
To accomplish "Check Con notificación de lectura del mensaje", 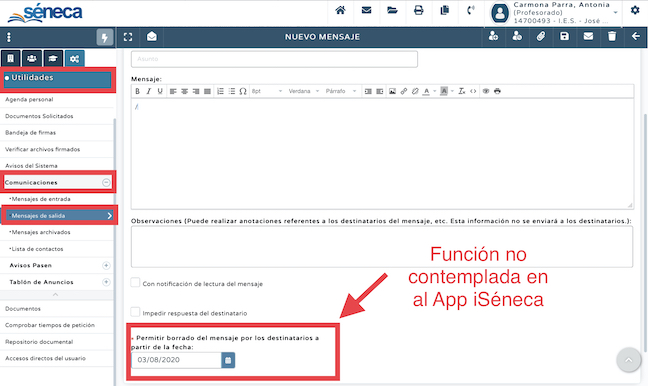I will [x=135, y=282].
